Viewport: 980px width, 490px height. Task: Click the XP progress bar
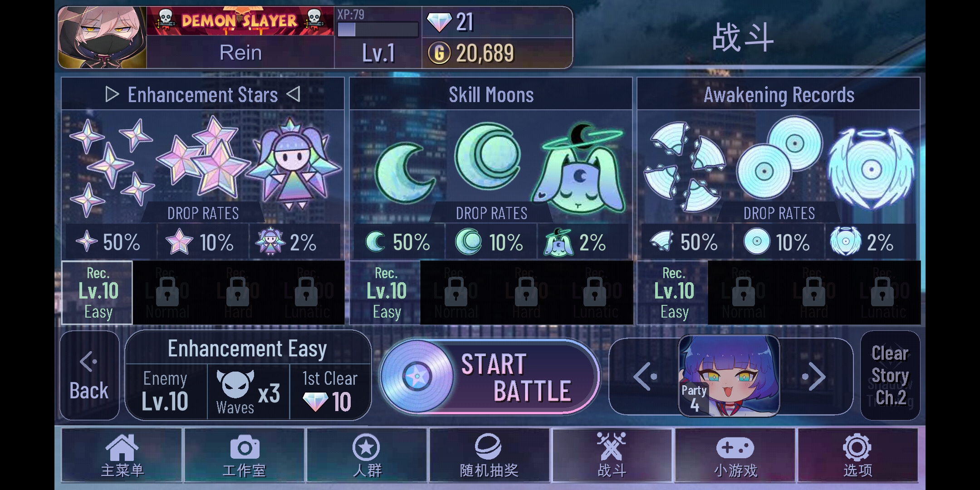pyautogui.click(x=377, y=29)
